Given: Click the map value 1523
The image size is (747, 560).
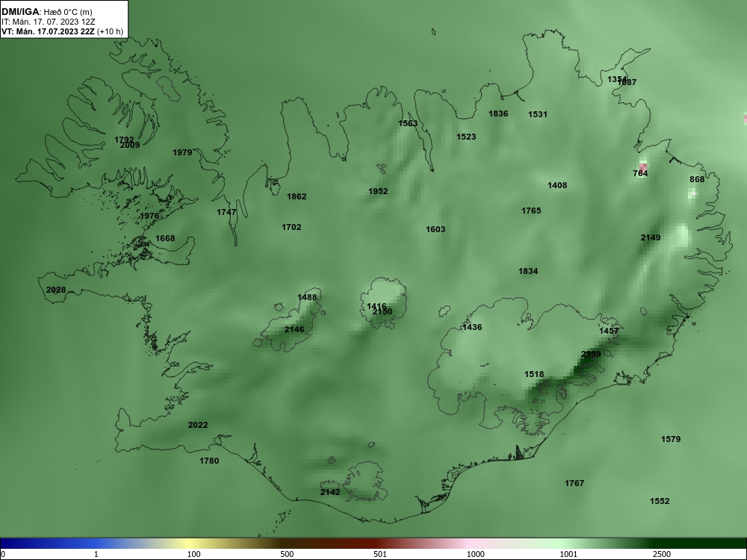Looking at the screenshot, I should coord(466,137).
